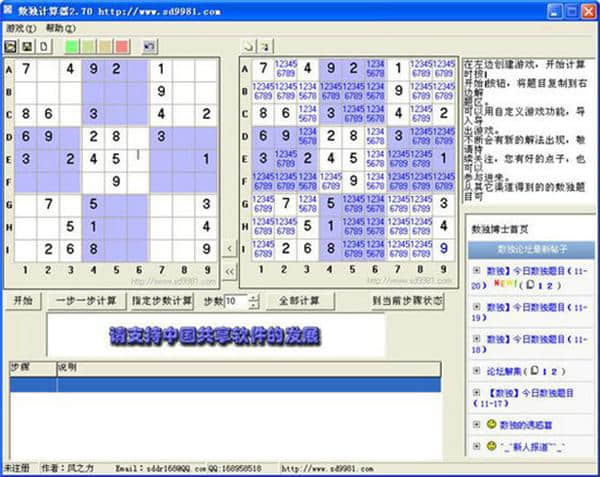Click the 一步一步计算 button
The image size is (600, 477).
[86, 301]
